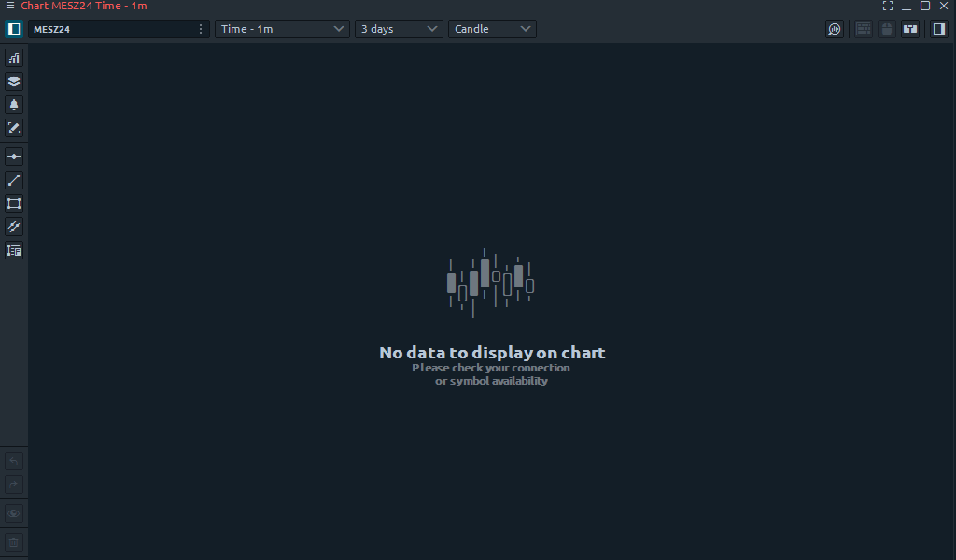956x560 pixels.
Task: Open the chart overlays layers icon
Action: pos(14,81)
